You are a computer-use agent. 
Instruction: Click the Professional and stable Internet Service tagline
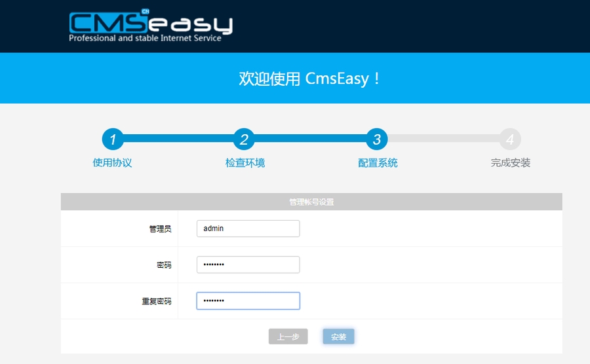tap(145, 39)
